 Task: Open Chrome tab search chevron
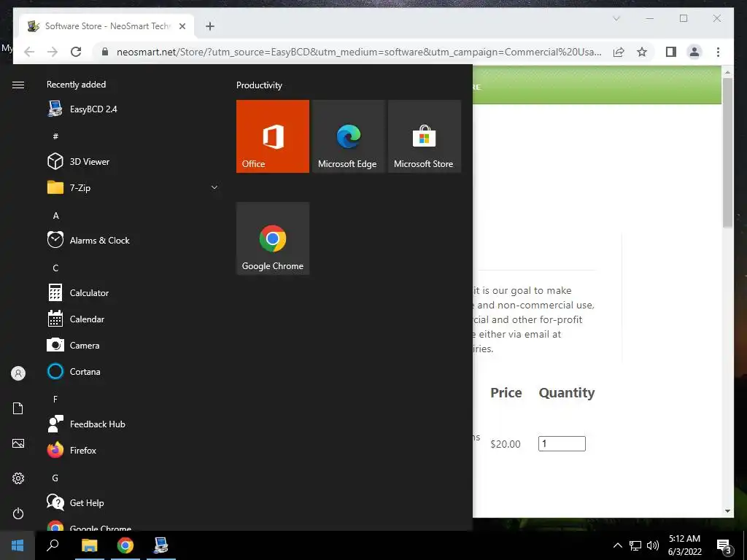[616, 18]
